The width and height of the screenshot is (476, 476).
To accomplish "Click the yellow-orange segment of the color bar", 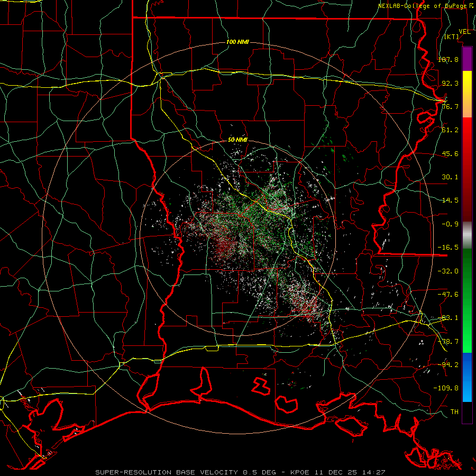I will point(467,94).
